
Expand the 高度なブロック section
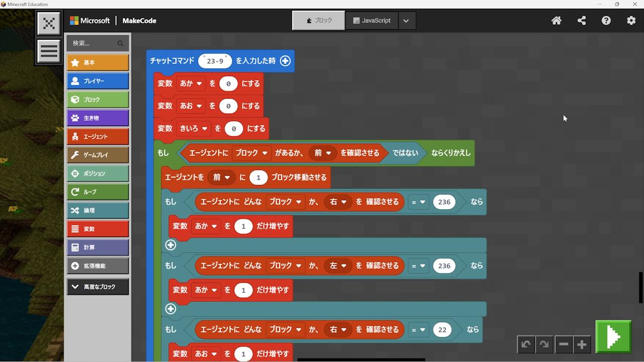98,287
